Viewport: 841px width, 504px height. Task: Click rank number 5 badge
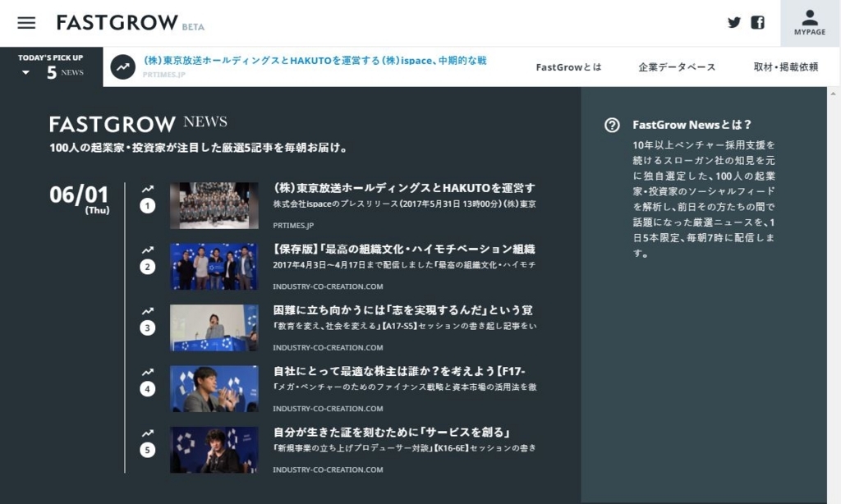click(x=148, y=451)
